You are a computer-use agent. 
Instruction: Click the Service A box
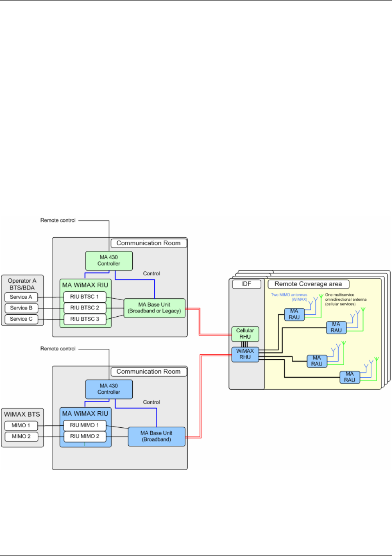click(21, 297)
